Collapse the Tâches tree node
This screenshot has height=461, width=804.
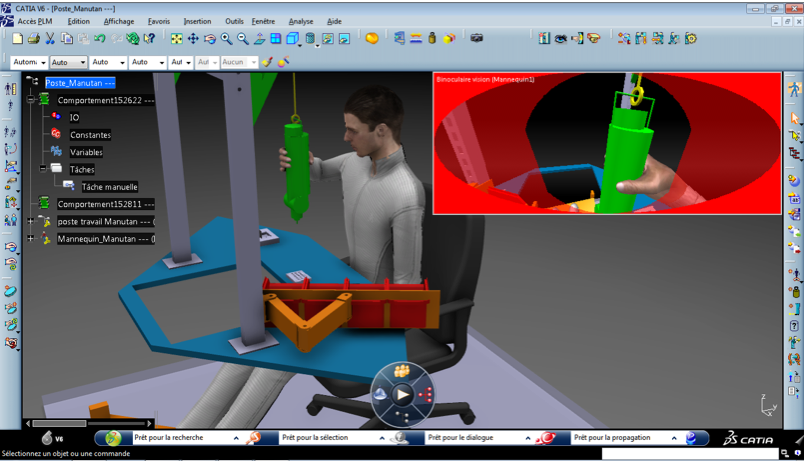pyautogui.click(x=43, y=169)
